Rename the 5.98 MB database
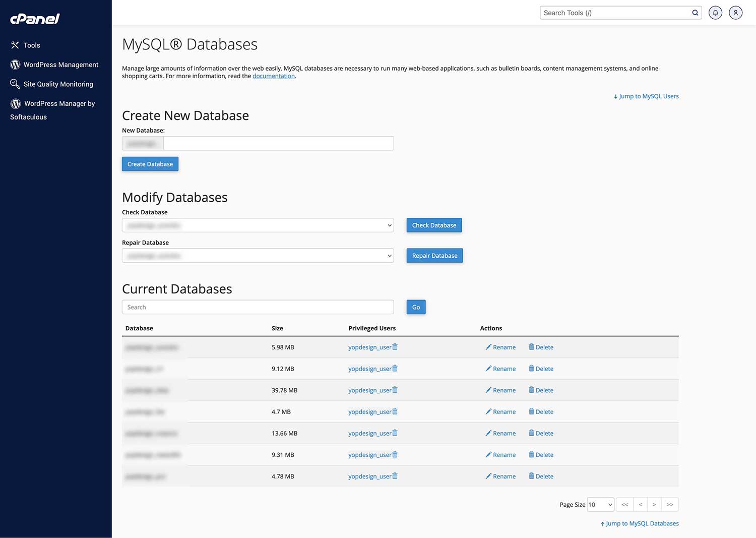Screen dimensions: 756x538 click(500, 347)
